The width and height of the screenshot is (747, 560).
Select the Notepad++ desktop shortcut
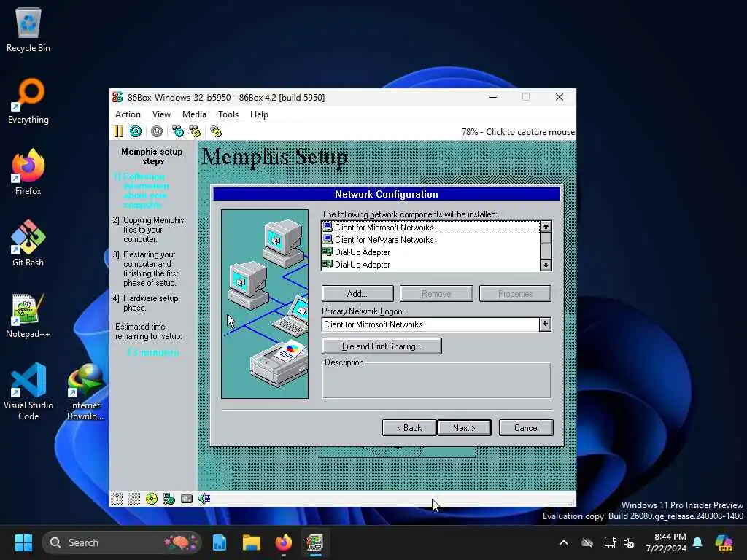click(x=28, y=315)
